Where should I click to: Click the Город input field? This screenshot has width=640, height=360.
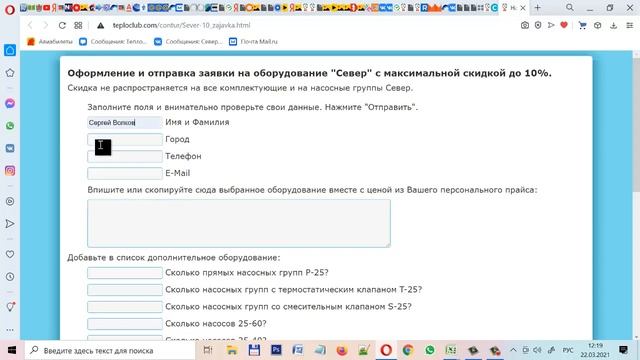[124, 140]
